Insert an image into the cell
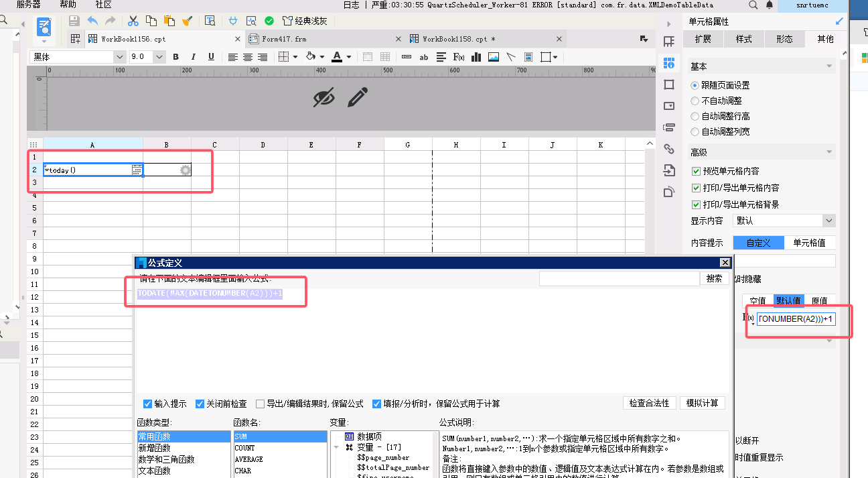868x478 pixels. point(494,57)
